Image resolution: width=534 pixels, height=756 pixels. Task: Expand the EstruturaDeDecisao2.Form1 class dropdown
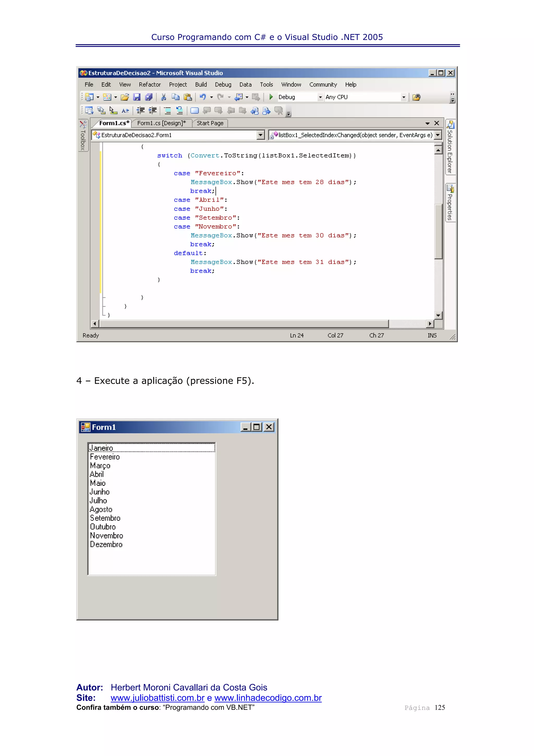click(x=260, y=135)
